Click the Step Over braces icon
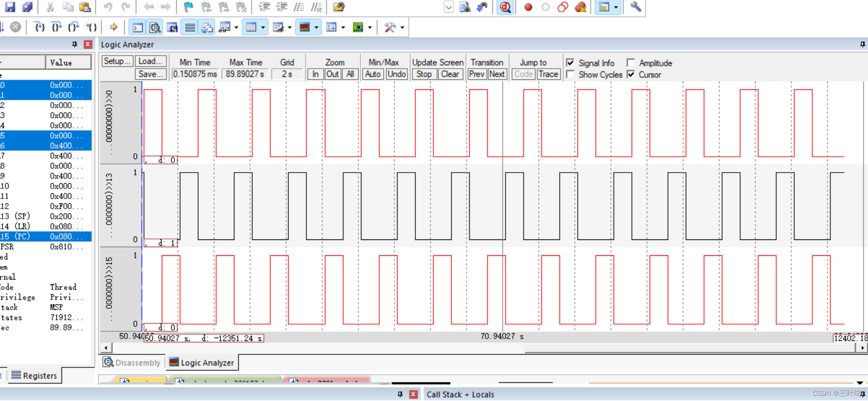 pos(56,27)
